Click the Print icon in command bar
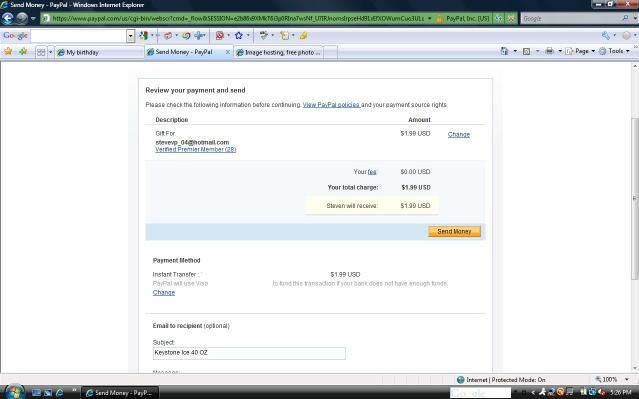Viewport: 639px width, 399px height. click(549, 51)
